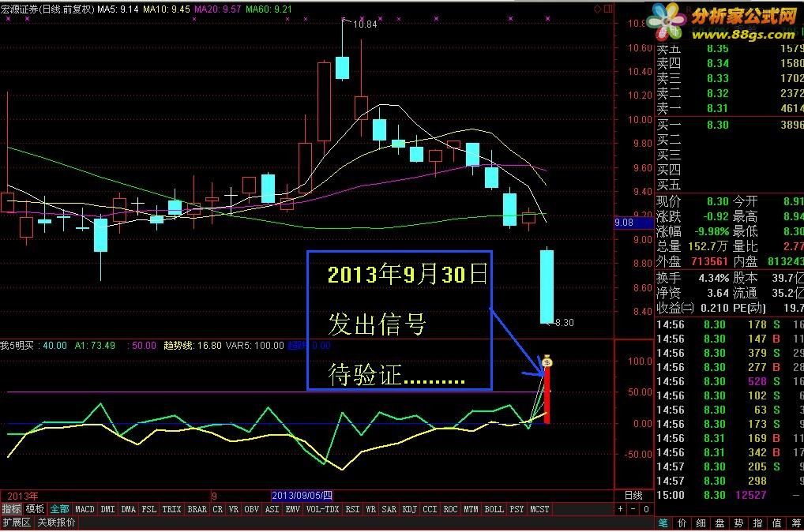Switch indicator to MTM

coord(471,509)
